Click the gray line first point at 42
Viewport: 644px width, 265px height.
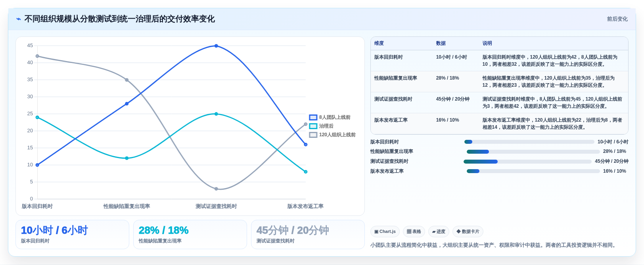[x=37, y=56]
